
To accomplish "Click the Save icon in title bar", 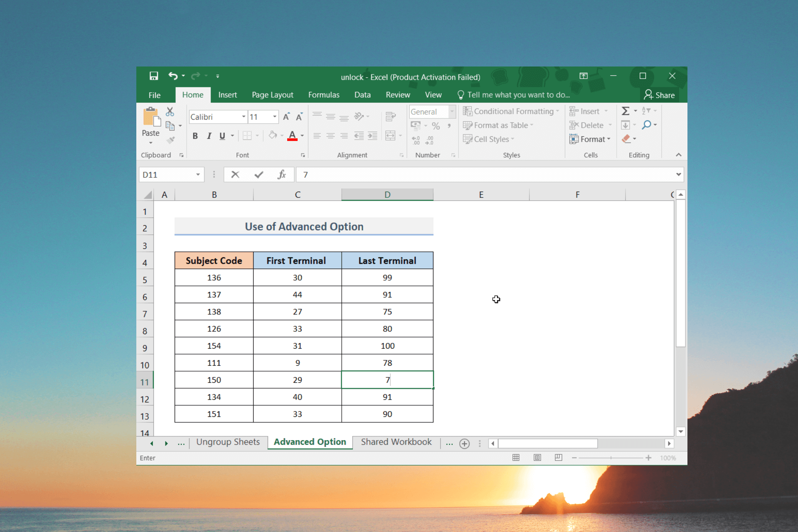I will 154,76.
